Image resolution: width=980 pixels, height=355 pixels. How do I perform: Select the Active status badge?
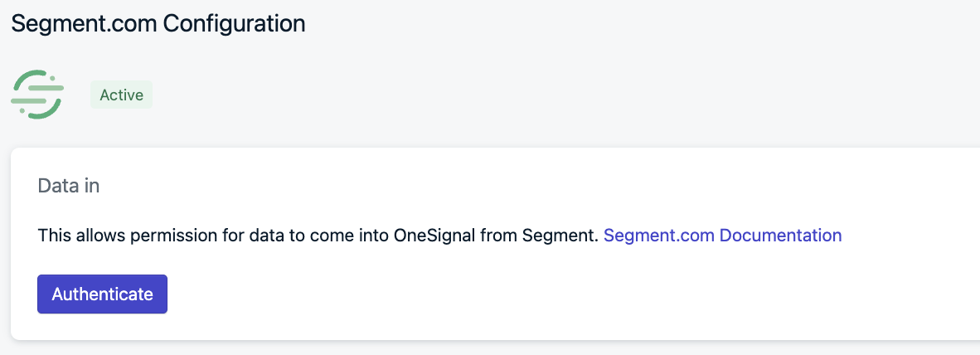coord(121,95)
